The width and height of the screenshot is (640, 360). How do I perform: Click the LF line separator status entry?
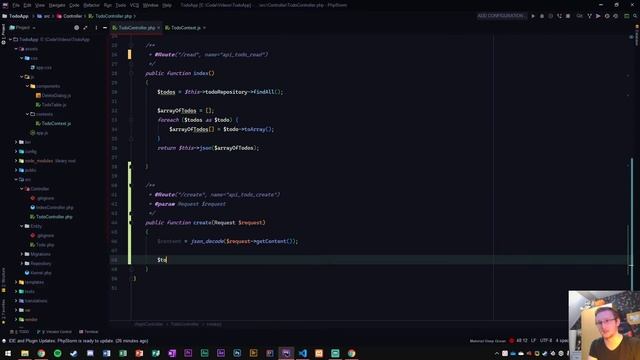pos(533,340)
